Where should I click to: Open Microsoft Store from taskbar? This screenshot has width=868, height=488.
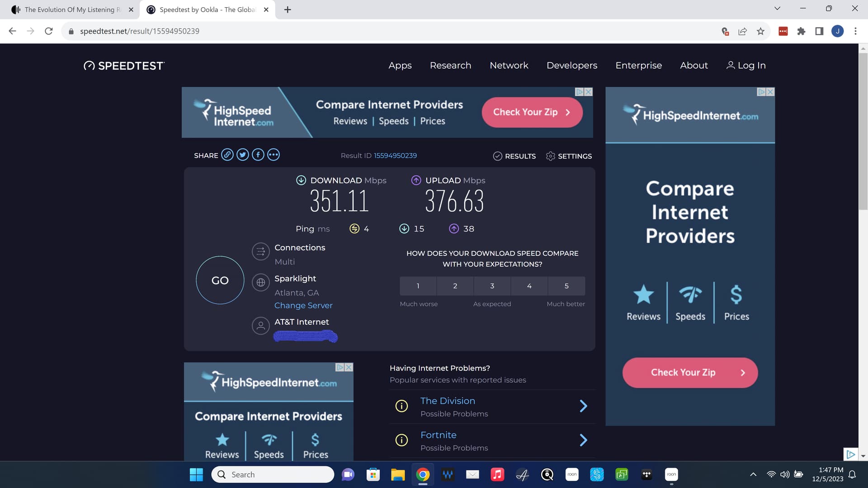(x=373, y=474)
